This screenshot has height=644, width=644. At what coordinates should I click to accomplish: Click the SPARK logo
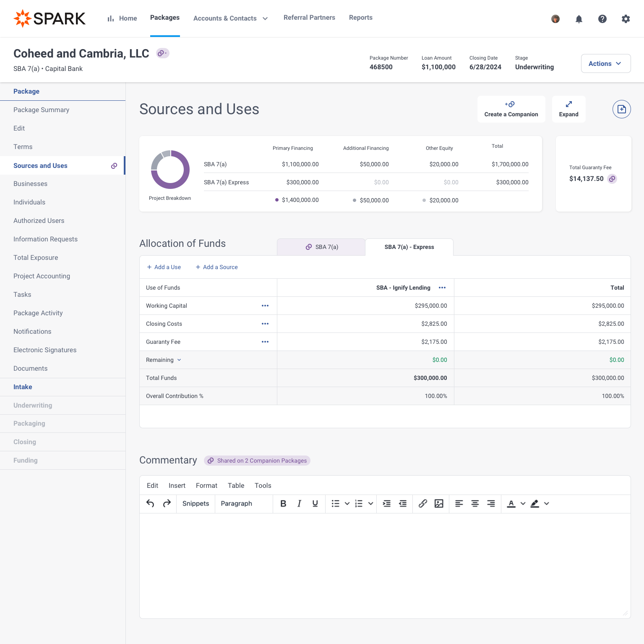[x=50, y=18]
